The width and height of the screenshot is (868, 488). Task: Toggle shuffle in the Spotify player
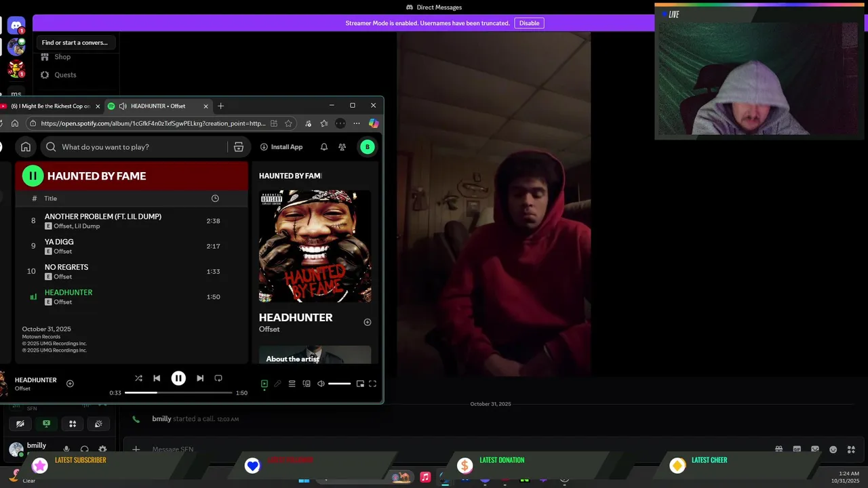click(x=138, y=378)
